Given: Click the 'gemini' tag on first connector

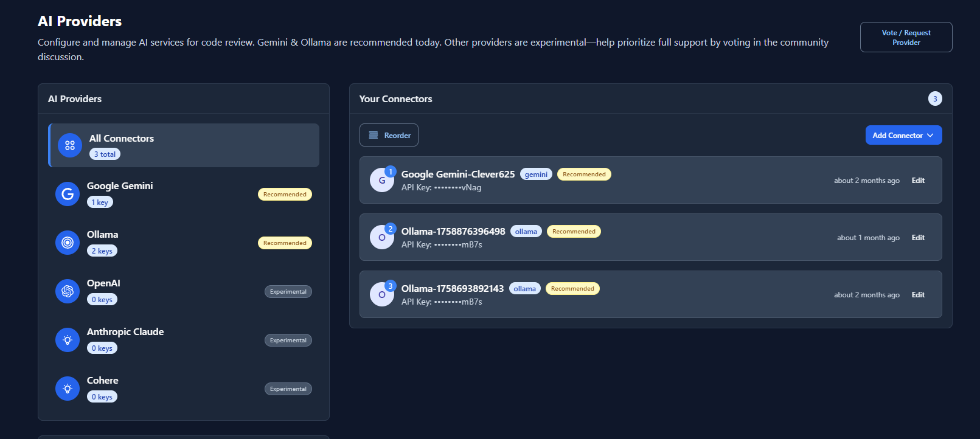Looking at the screenshot, I should 536,175.
